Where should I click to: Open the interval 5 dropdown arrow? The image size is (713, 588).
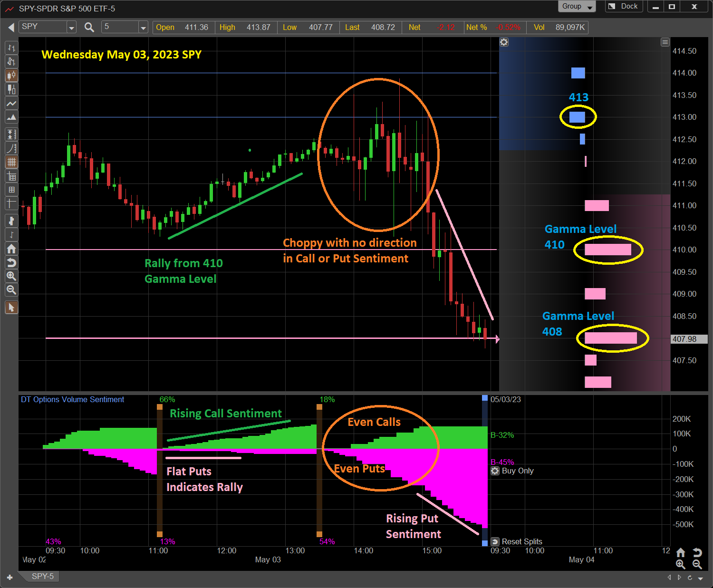point(143,28)
